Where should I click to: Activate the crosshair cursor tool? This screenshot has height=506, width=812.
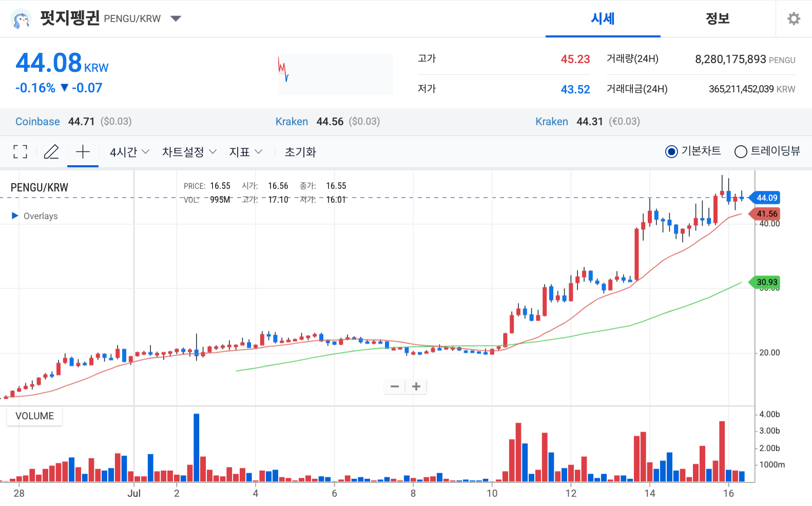(x=83, y=152)
